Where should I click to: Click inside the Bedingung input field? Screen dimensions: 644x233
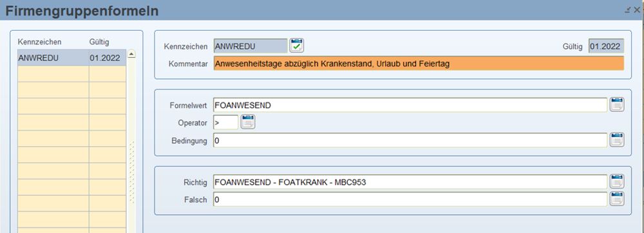[410, 140]
